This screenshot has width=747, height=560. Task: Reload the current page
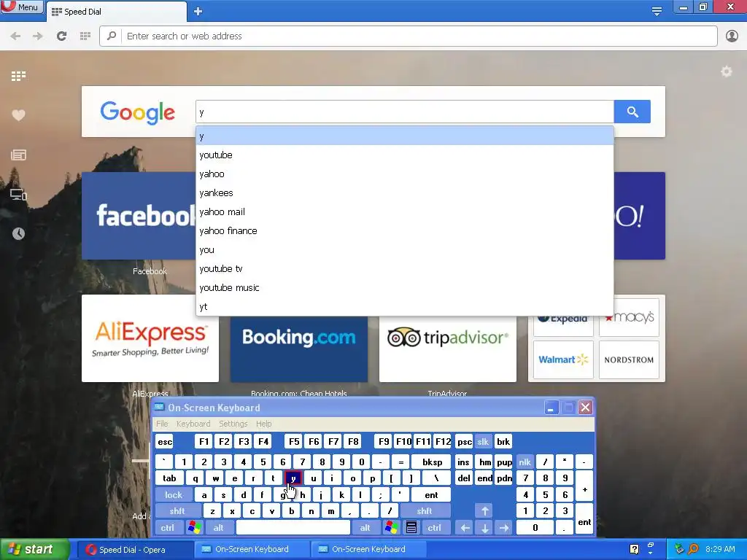click(61, 36)
